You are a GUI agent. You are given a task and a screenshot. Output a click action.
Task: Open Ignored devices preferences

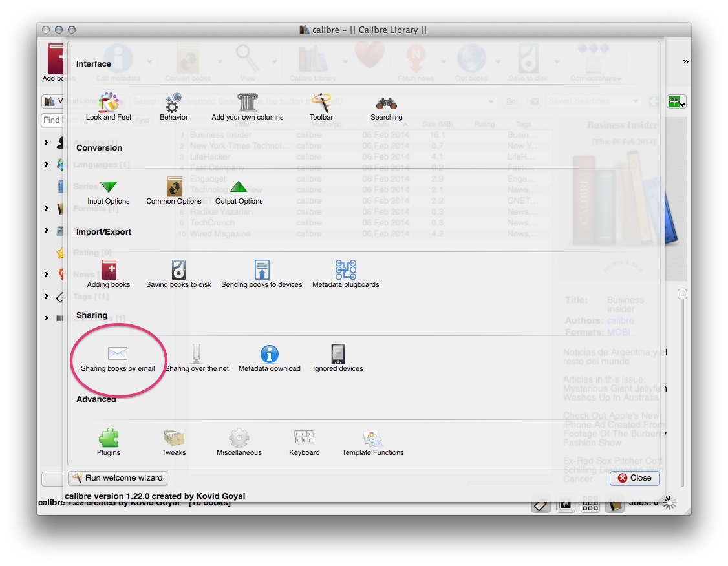337,358
